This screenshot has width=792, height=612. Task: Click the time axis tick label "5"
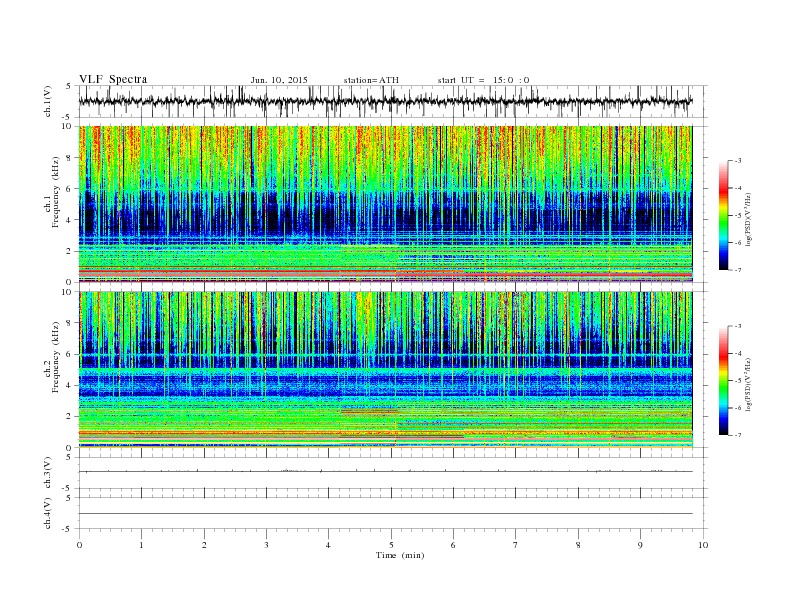coord(391,545)
